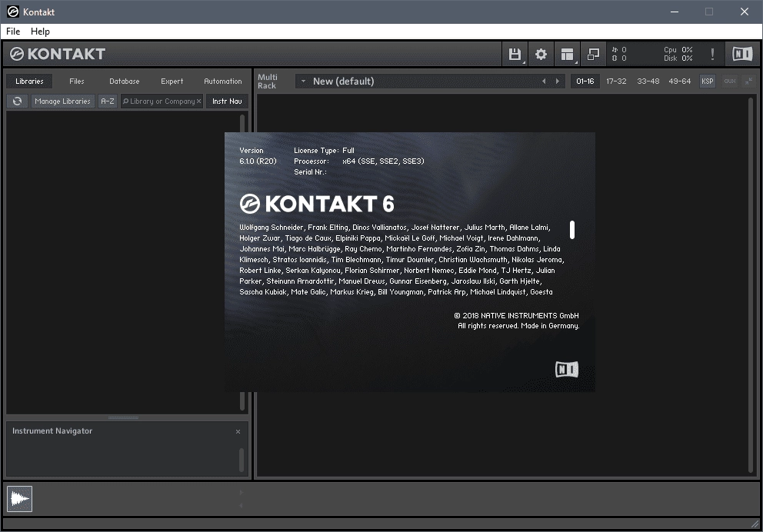Image resolution: width=763 pixels, height=532 pixels.
Task: Click the KONTAKT 6 logo on splash
Action: point(317,204)
